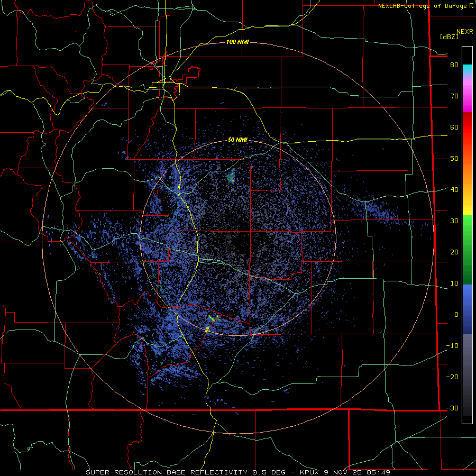Viewport: 476px width, 476px height.
Task: Click the NEXR label above the color scale
Action: tap(464, 32)
